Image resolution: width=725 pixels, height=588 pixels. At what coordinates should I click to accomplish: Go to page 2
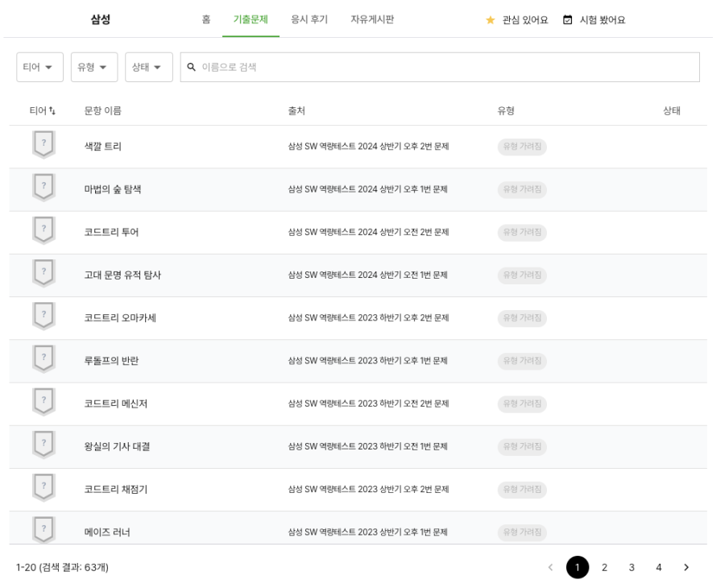pyautogui.click(x=604, y=567)
